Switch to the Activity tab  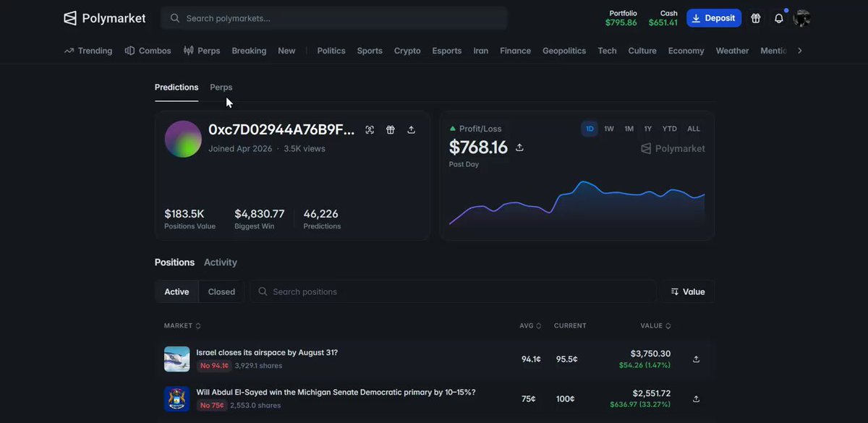(221, 262)
